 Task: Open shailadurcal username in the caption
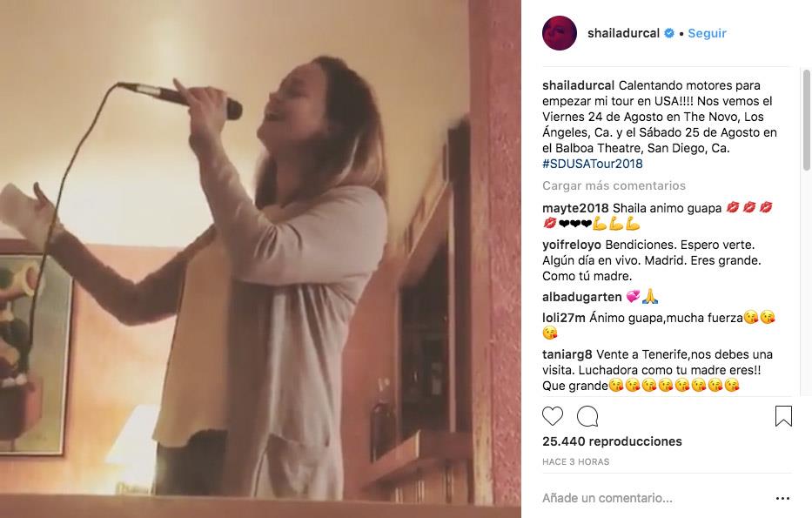(x=578, y=85)
